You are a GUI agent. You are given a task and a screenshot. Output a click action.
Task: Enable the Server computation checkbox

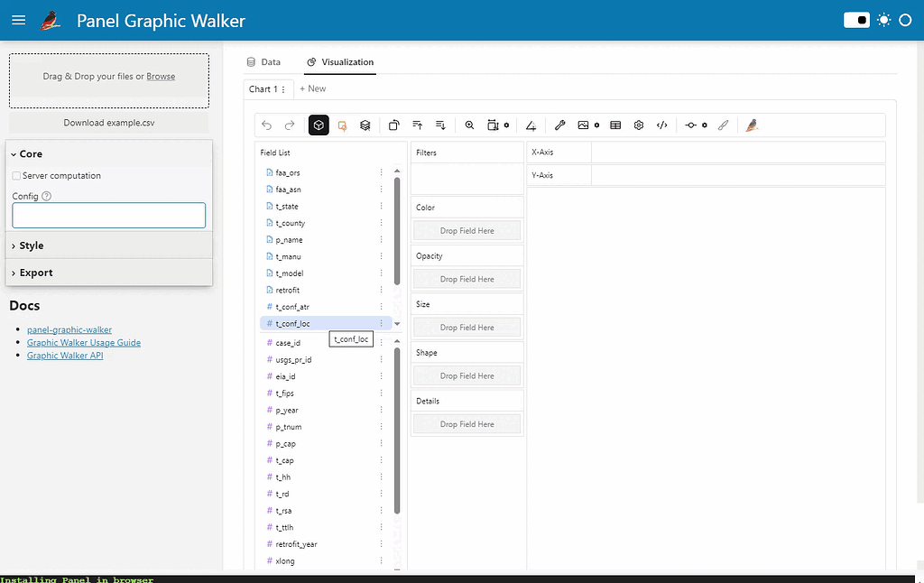tap(17, 176)
